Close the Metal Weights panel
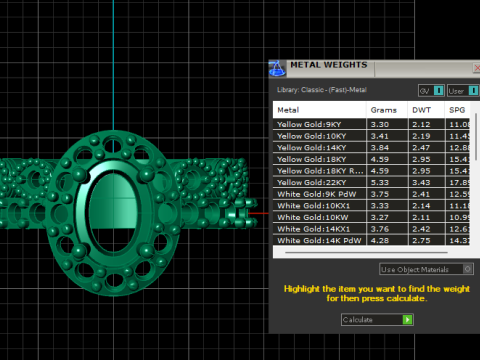Viewport: 480px width, 360px height. pyautogui.click(x=476, y=68)
